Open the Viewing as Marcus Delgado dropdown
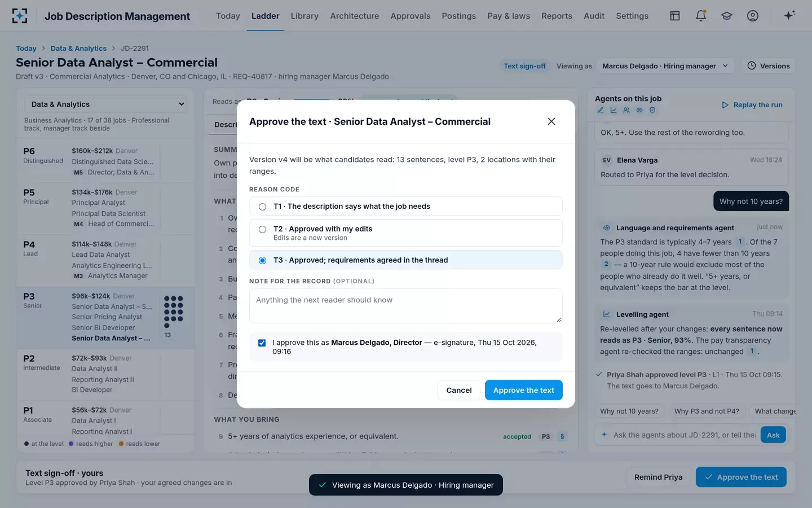The height and width of the screenshot is (508, 812). 665,66
